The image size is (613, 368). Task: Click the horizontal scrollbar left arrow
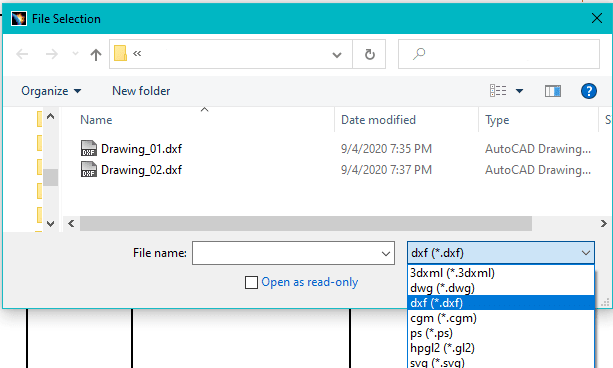pos(71,224)
